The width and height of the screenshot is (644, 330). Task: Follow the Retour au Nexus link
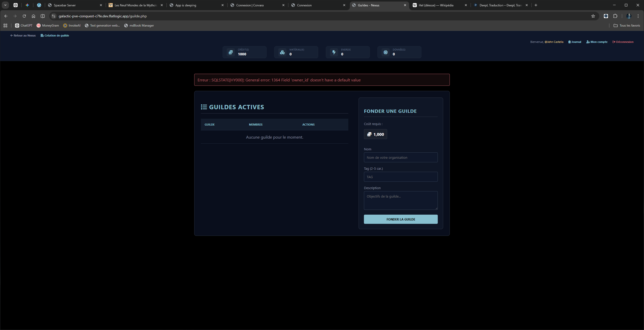[23, 35]
